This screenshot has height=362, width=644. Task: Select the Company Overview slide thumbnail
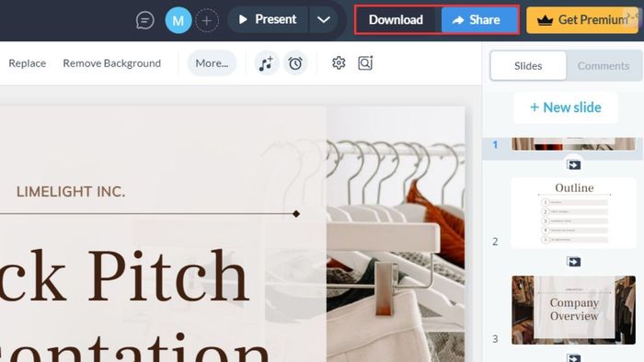click(x=573, y=310)
